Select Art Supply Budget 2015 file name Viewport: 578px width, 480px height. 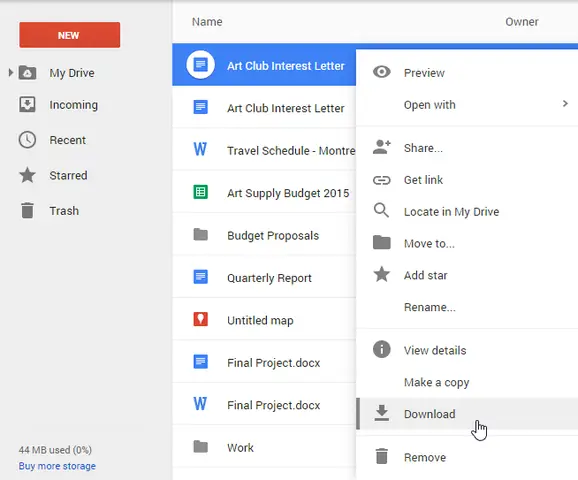coord(288,193)
